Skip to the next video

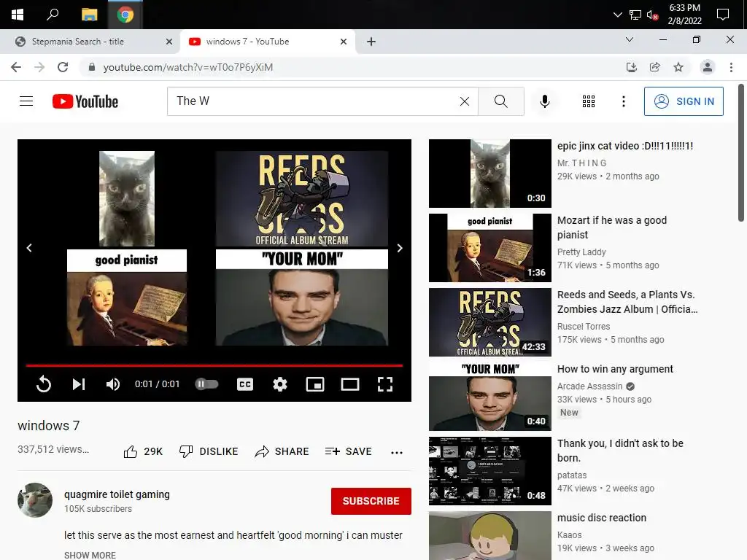[79, 384]
